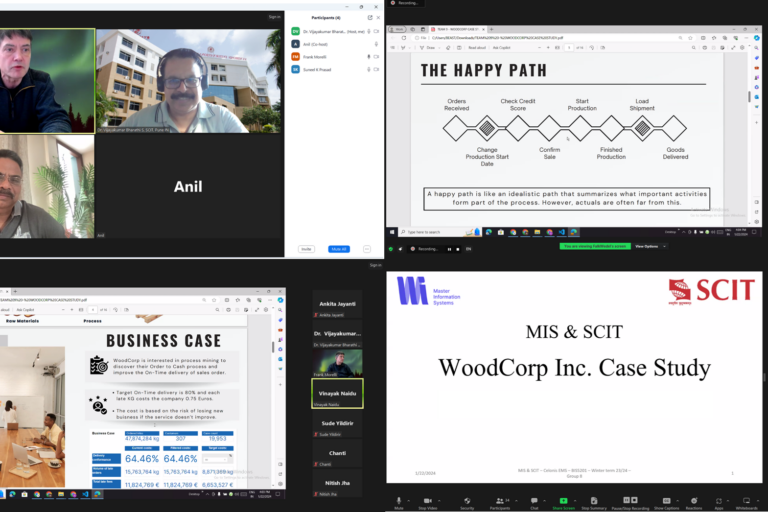The image size is (768, 512).
Task: Open the Whiteboards tool
Action: tap(746, 501)
